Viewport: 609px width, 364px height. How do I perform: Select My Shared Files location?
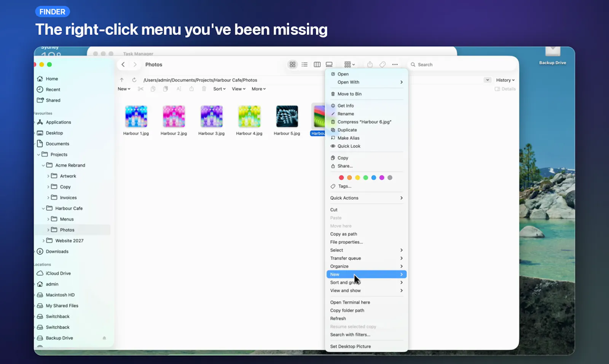pyautogui.click(x=57, y=306)
